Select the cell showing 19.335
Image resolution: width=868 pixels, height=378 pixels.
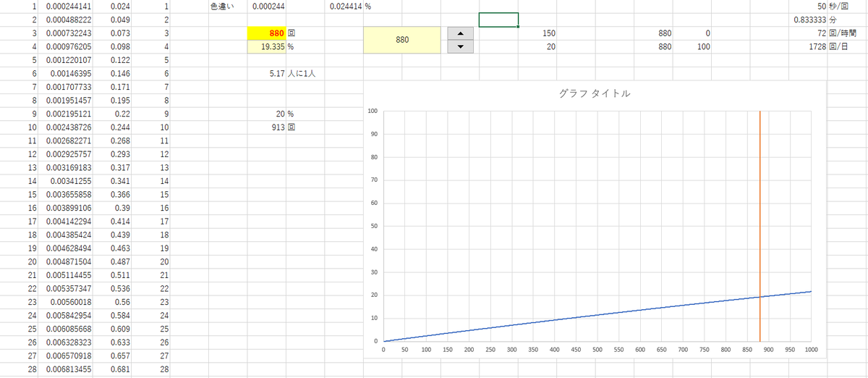click(x=267, y=47)
